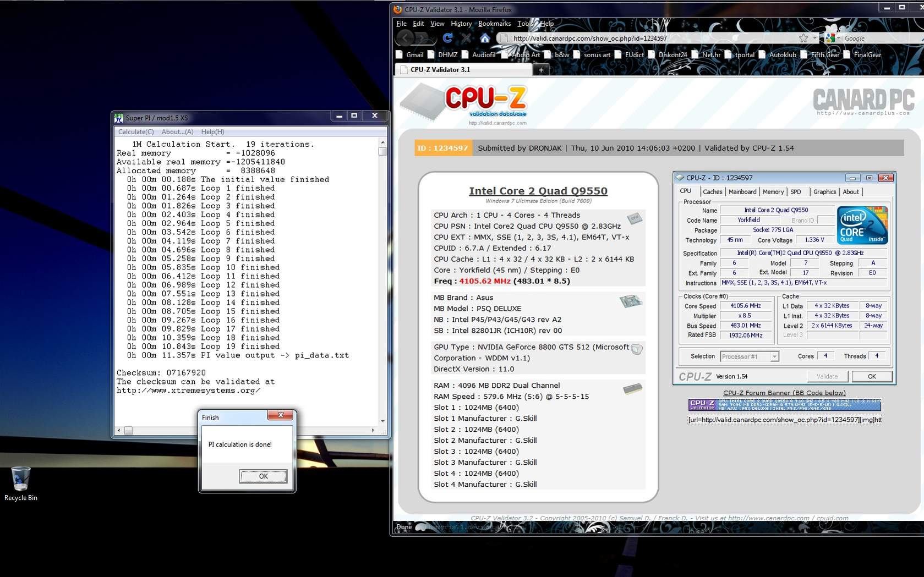Expand the Processor #1 selection dropdown
The height and width of the screenshot is (577, 924).
click(774, 356)
